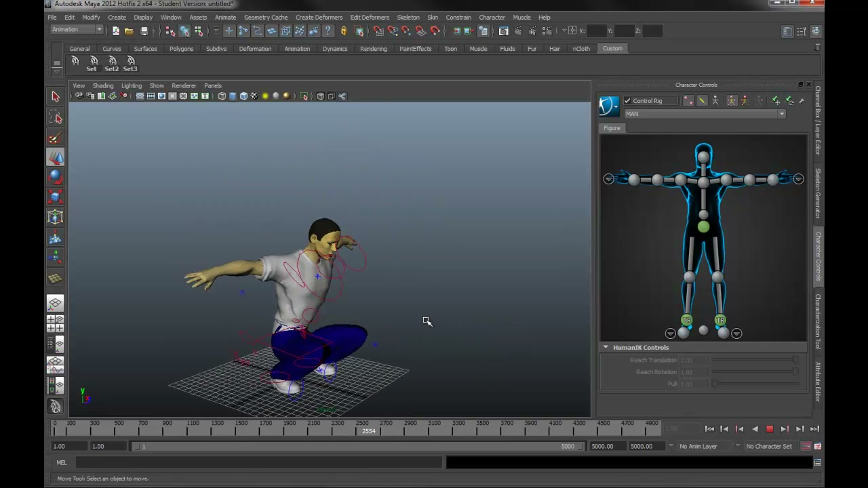
Task: Adjust the Reach Rotation slider
Action: pos(754,372)
